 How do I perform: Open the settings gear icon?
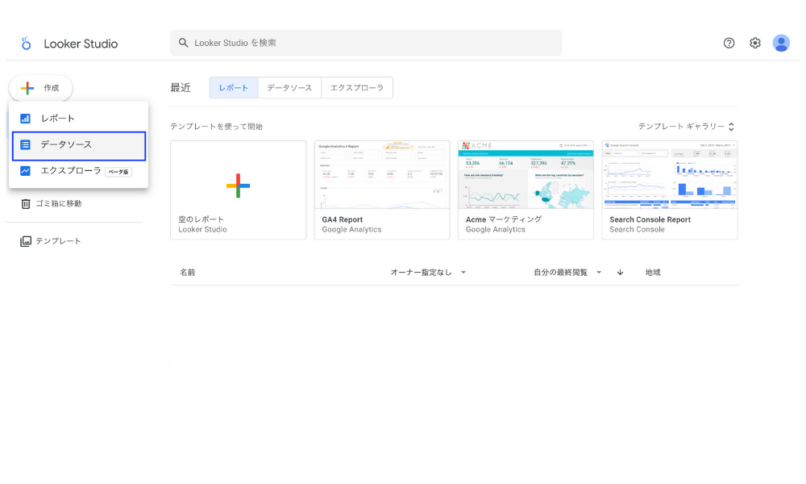755,43
